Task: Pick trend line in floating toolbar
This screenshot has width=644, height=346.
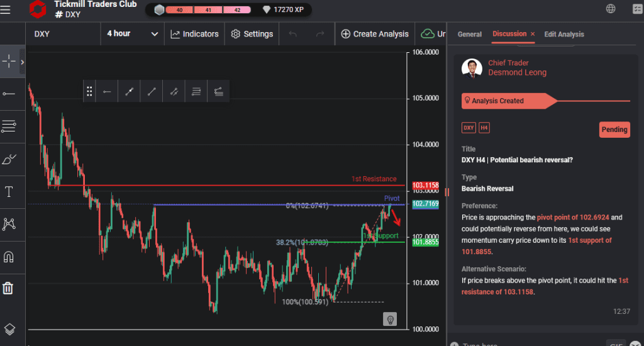Action: [x=152, y=92]
